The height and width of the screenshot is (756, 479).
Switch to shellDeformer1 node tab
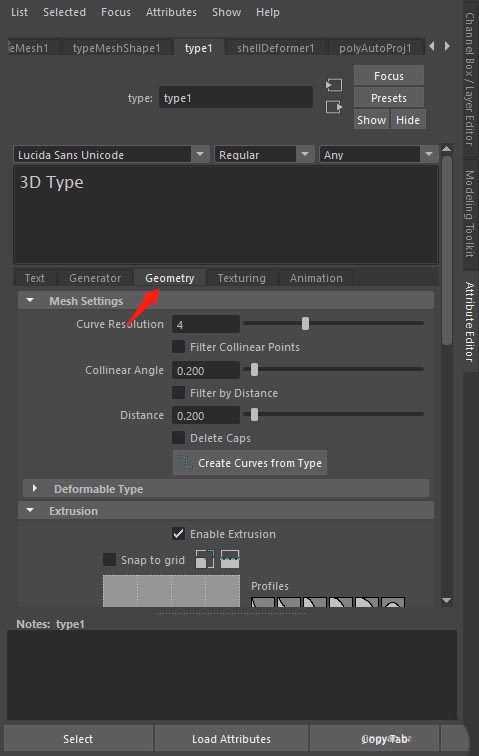click(x=275, y=48)
